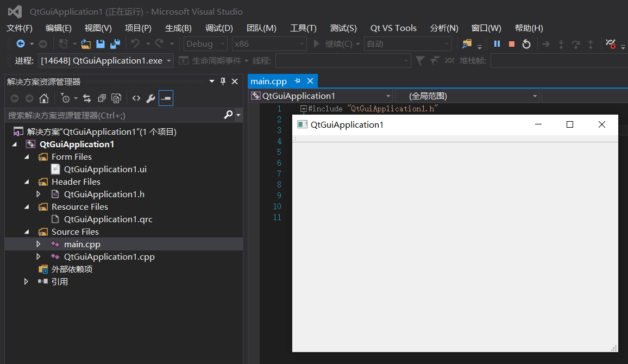This screenshot has height=364, width=628.
Task: Pause debugging with the Break All button
Action: point(497,43)
